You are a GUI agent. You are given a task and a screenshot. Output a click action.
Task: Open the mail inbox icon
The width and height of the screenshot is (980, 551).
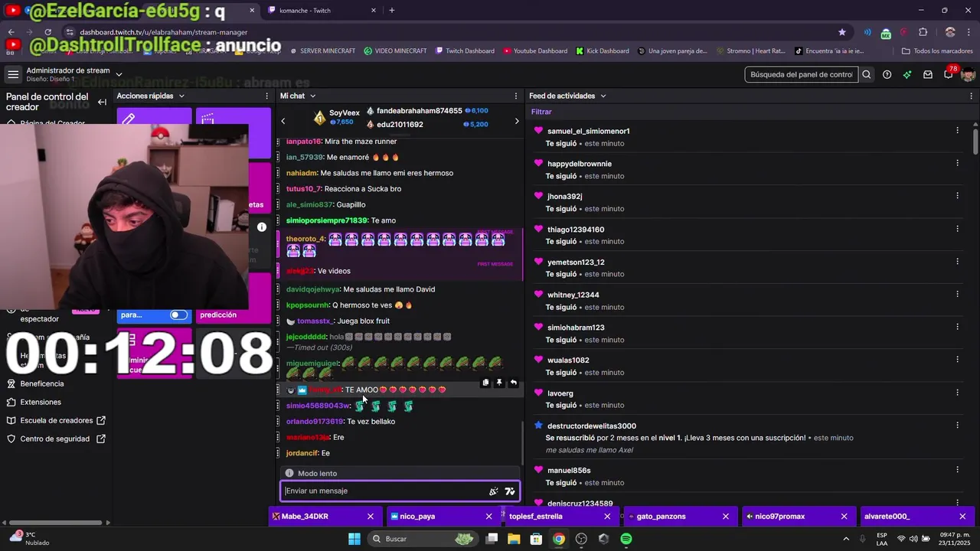928,74
